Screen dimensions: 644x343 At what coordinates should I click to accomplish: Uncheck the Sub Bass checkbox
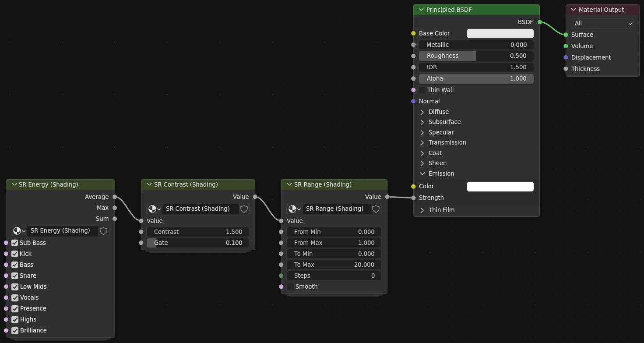(15, 243)
